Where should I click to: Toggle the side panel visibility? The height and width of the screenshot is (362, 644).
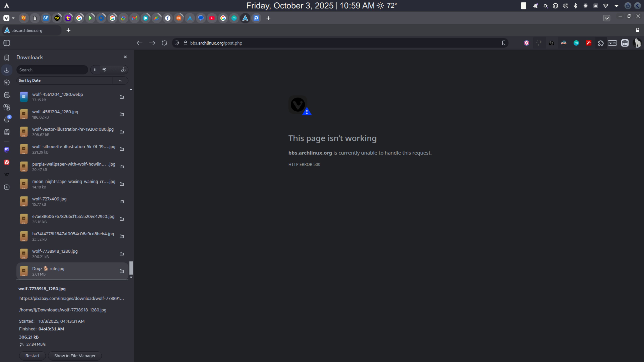[x=7, y=43]
